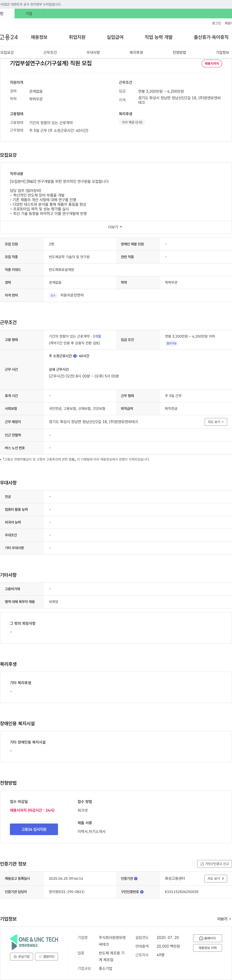Jump to 근무조건 section tab
This screenshot has width=232, height=980.
coord(50,52)
